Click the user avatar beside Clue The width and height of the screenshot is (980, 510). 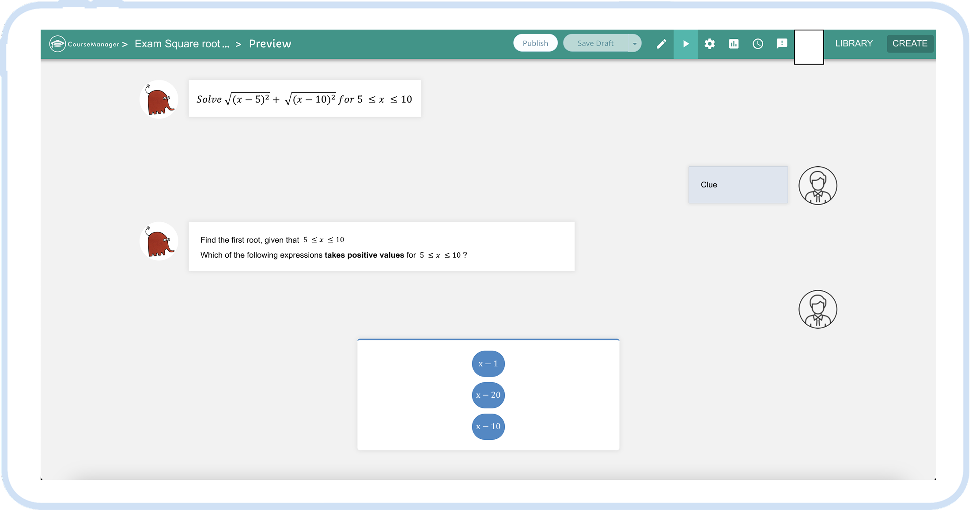coord(817,186)
